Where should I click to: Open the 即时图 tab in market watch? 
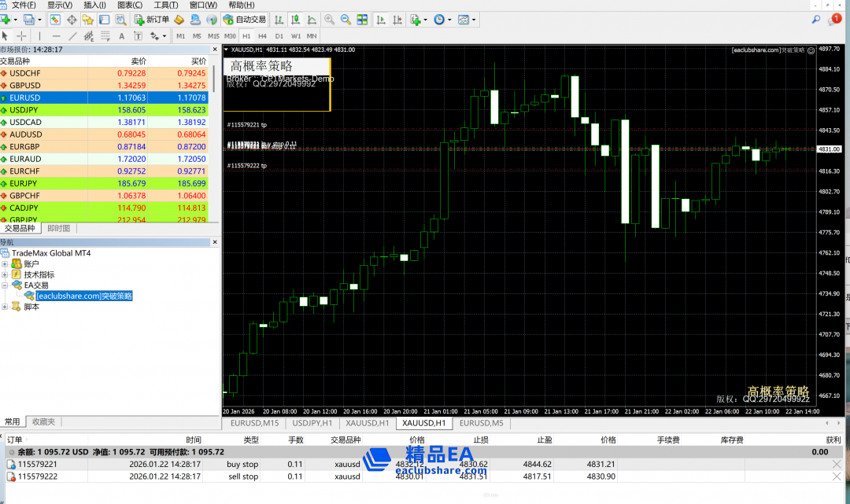point(58,228)
